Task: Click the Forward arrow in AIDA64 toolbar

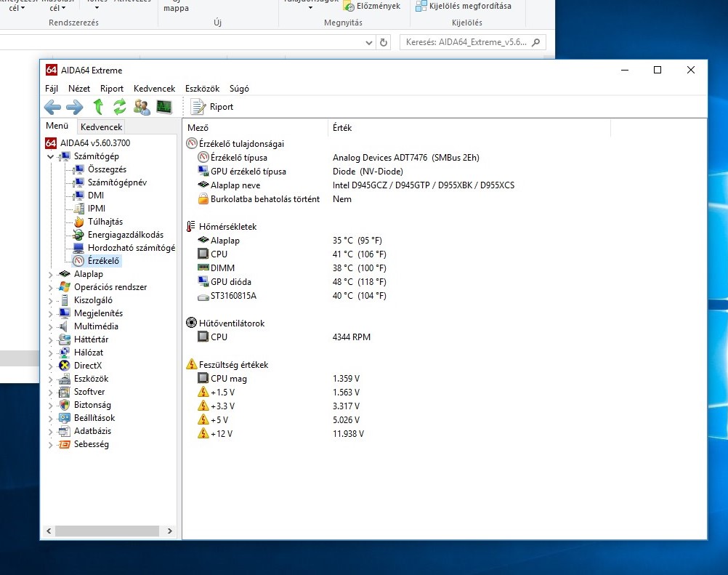Action: tap(74, 108)
